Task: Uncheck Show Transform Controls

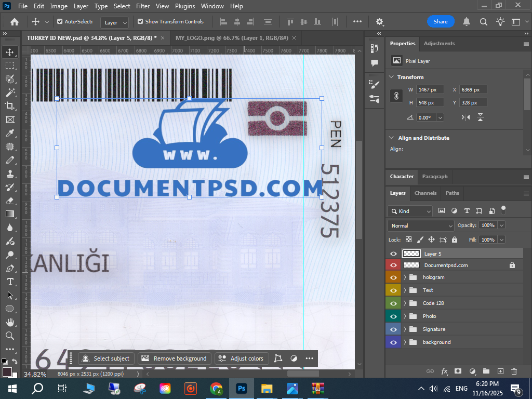Action: (140, 22)
